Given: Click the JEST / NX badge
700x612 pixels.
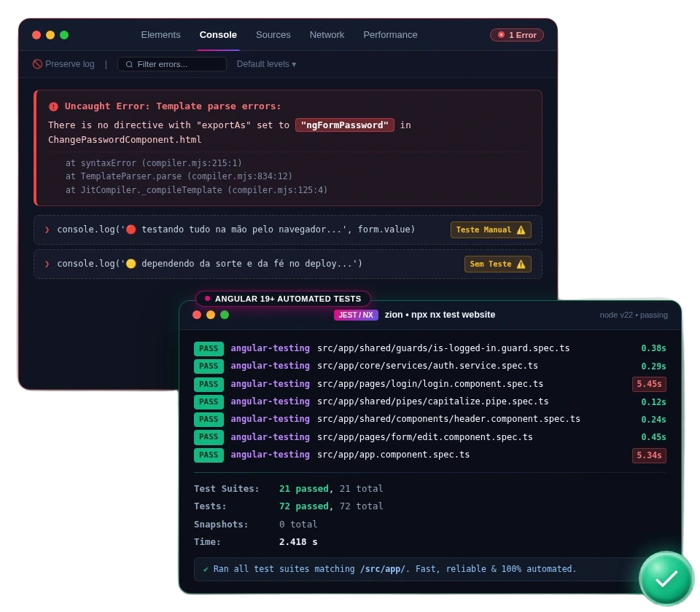Looking at the screenshot, I should tap(356, 315).
